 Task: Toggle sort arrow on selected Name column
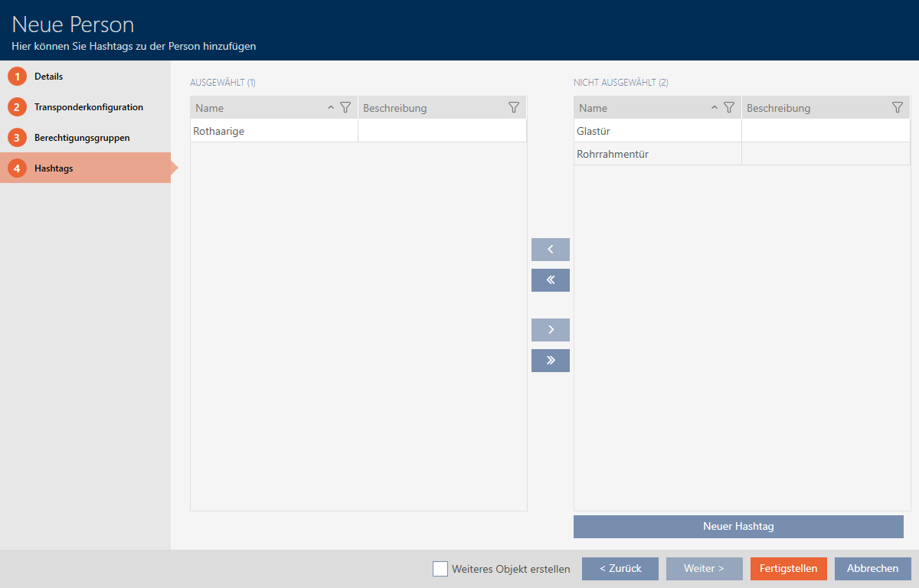[331, 108]
